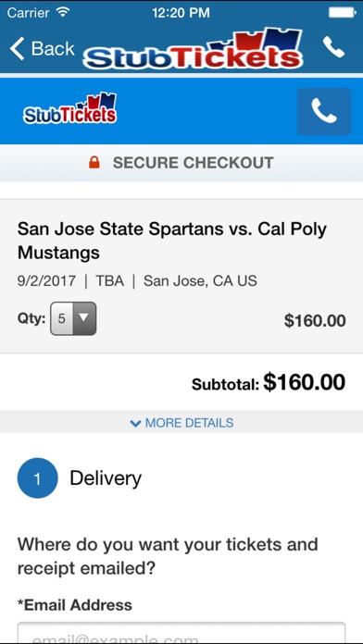Viewport: 363px width, 644px height.
Task: Click the Qty dropdown arrow
Action: click(84, 318)
